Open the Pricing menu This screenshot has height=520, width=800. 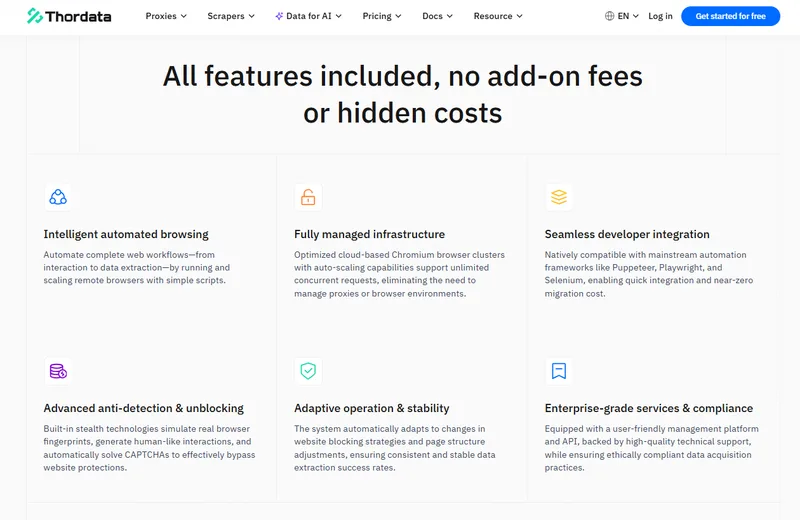point(382,16)
